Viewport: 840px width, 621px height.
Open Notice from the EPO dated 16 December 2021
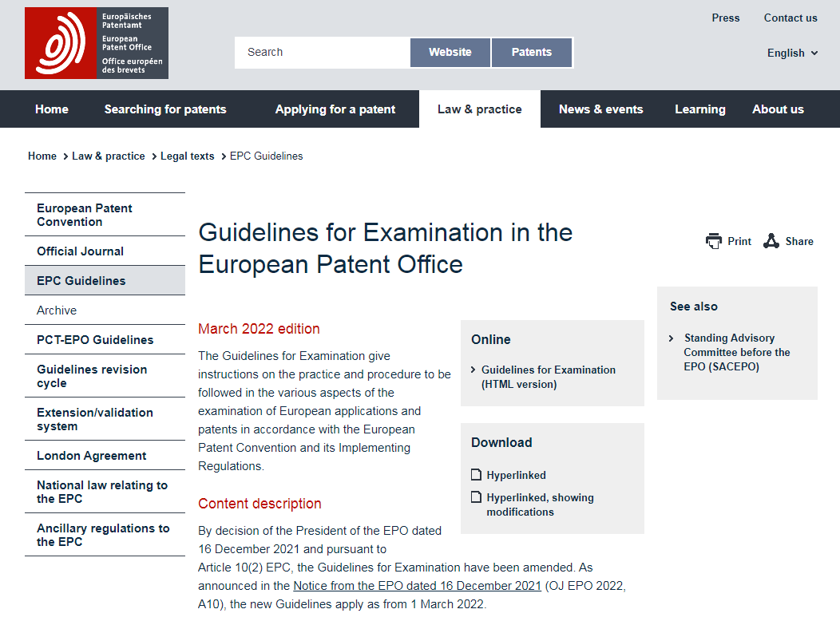pyautogui.click(x=417, y=586)
